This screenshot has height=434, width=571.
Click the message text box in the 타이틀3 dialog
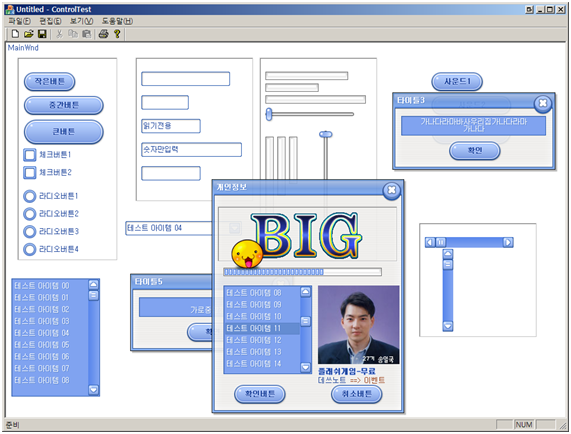(473, 125)
